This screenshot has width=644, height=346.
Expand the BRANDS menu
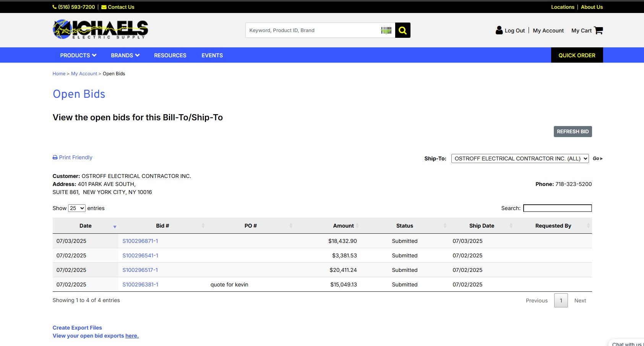pyautogui.click(x=125, y=55)
